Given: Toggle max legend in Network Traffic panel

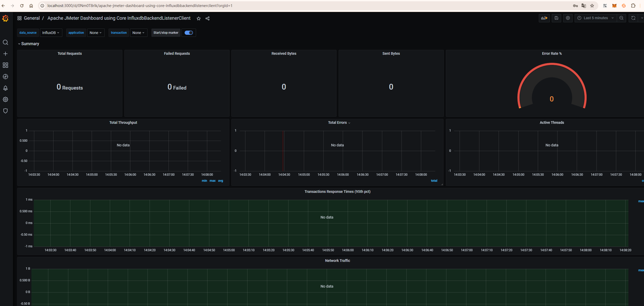Looking at the screenshot, I should pyautogui.click(x=641, y=270).
